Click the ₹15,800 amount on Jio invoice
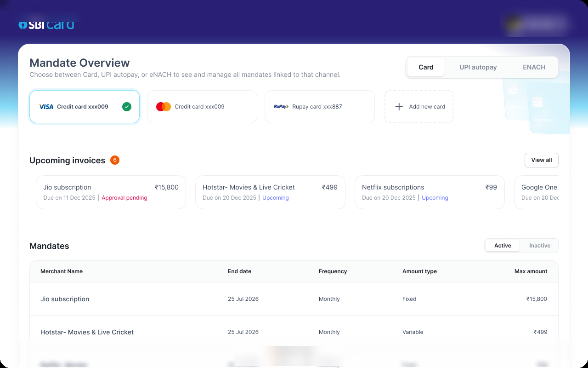The height and width of the screenshot is (368, 588). click(x=167, y=187)
